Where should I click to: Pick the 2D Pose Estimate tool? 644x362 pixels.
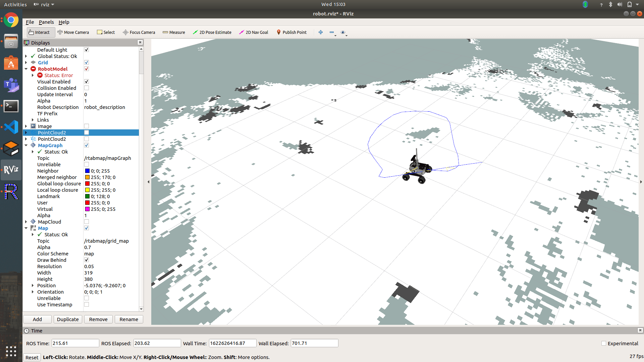coord(212,32)
